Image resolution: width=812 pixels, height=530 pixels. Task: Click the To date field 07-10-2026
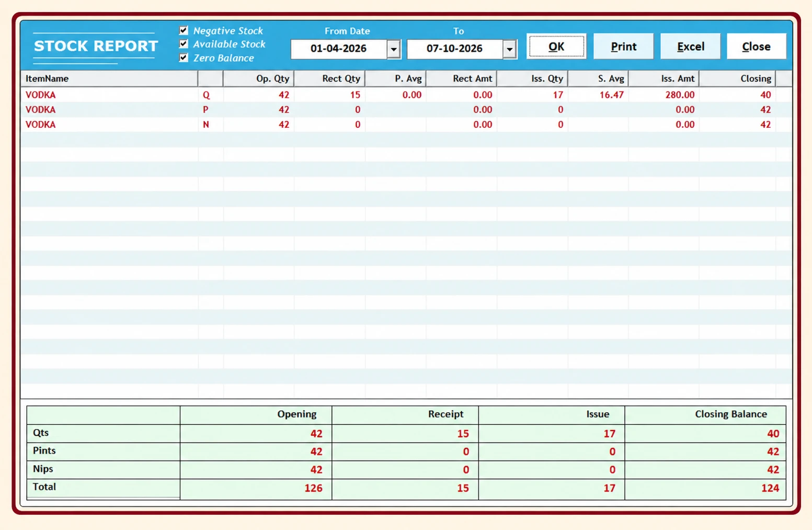(454, 49)
